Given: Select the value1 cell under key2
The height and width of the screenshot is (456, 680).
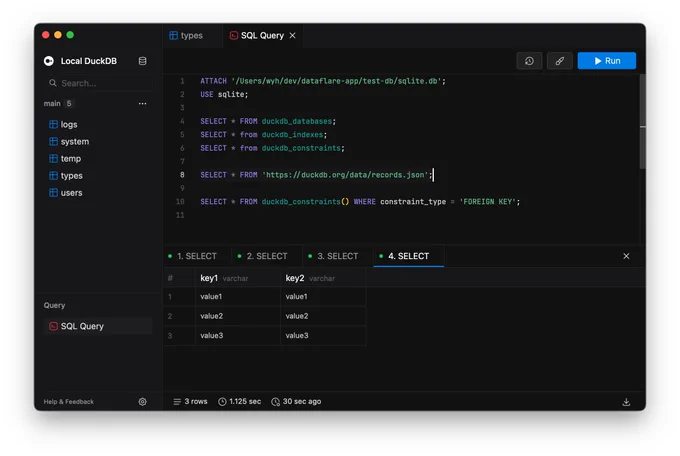Looking at the screenshot, I should click(323, 297).
